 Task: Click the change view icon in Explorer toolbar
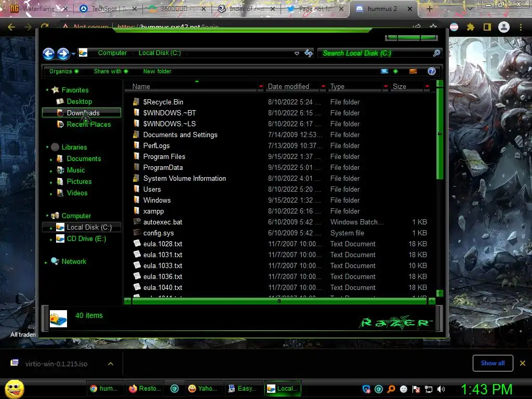coord(384,71)
